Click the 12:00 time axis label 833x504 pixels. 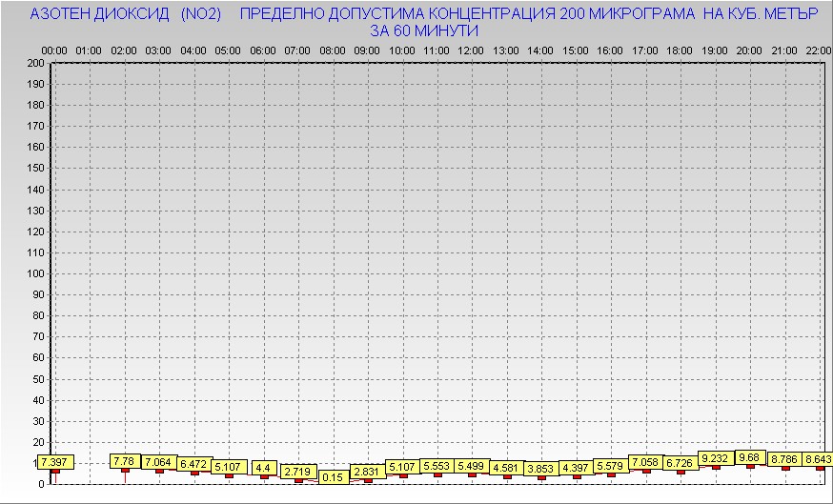coord(471,50)
